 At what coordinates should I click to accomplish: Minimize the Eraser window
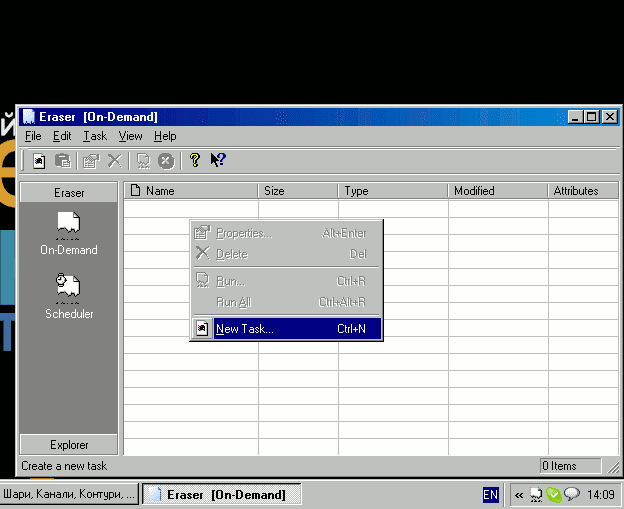pos(575,117)
